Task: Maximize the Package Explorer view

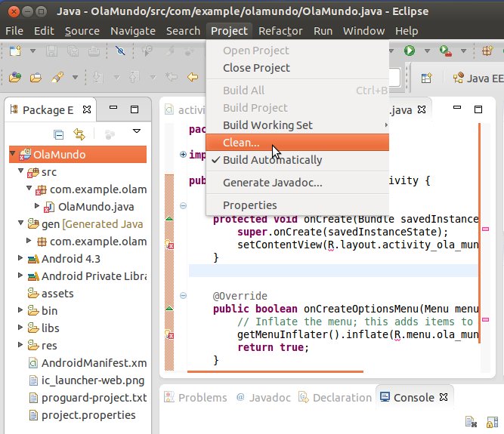Action: 135,109
